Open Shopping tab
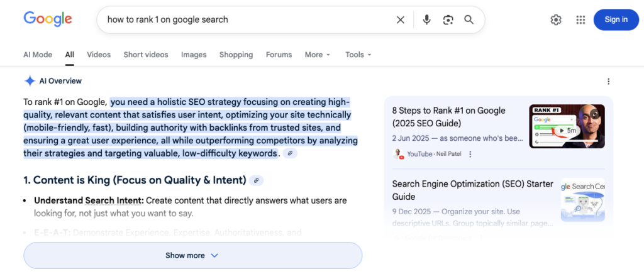Viewport: 644px width, 279px height. point(236,55)
